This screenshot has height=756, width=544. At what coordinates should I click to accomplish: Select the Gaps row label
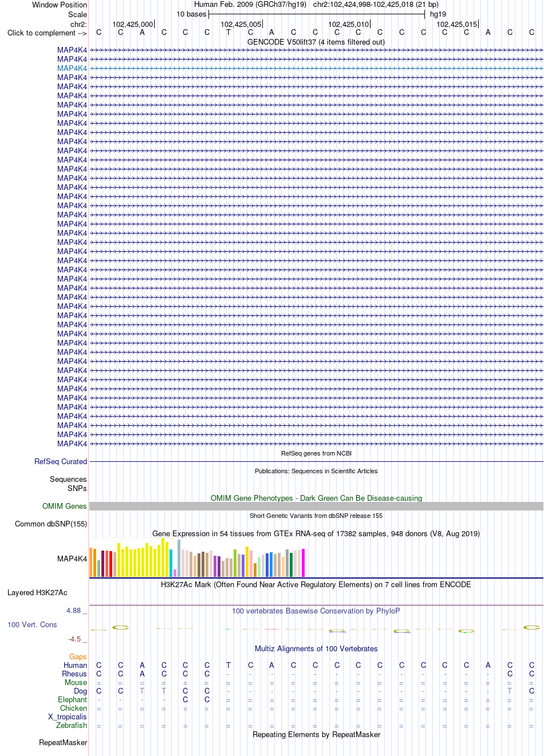pyautogui.click(x=78, y=656)
